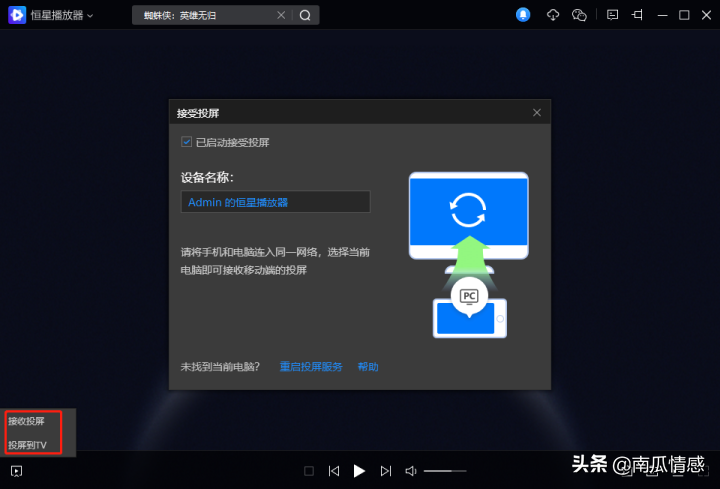Select 投屏到TV in the popup menu
This screenshot has height=489, width=720.
pos(27,445)
